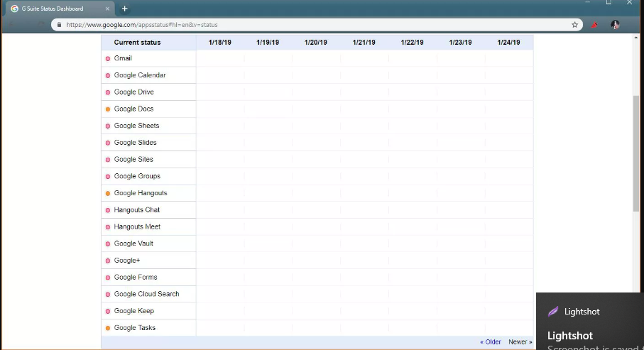Click the Google Groups status dot

point(108,177)
